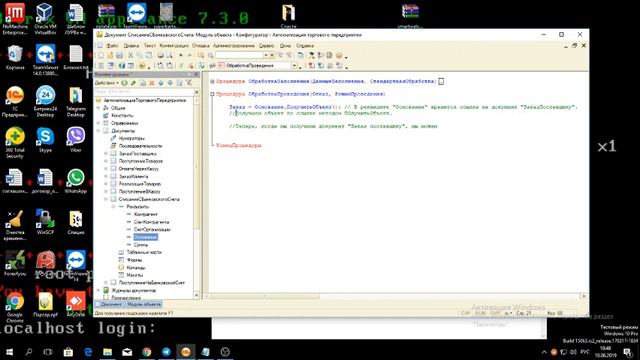Image resolution: width=640 pixels, height=360 pixels.
Task: Close the configuration tree panel
Action: point(196,75)
